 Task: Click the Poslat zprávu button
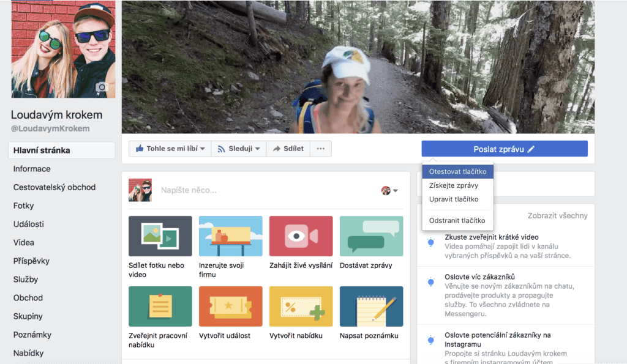pyautogui.click(x=503, y=148)
